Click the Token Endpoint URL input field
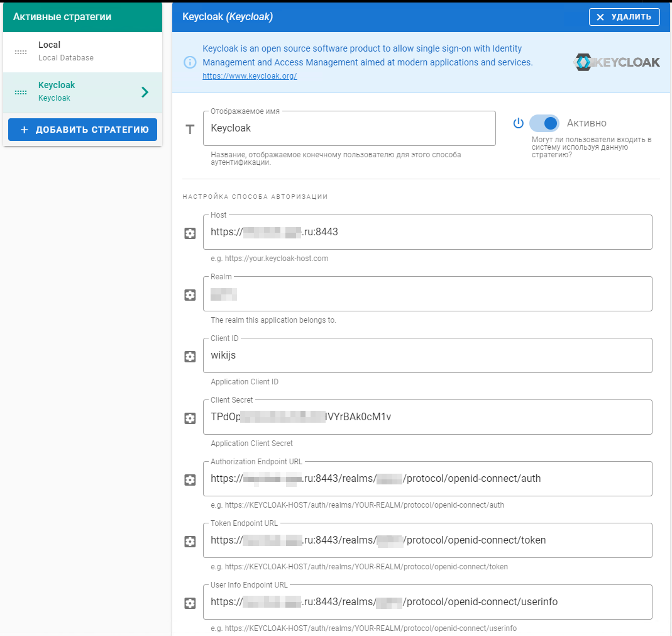Screen dimensions: 672x636 coord(427,540)
